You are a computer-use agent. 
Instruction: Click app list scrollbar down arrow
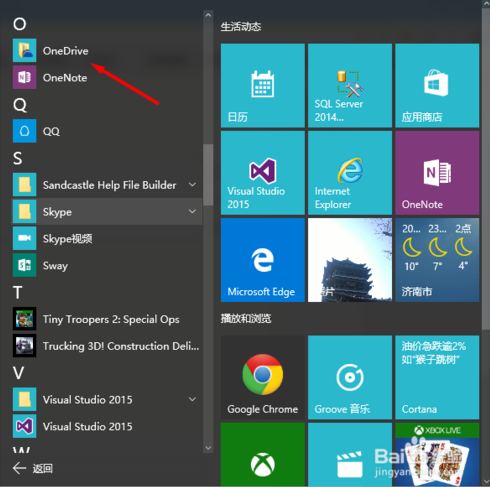208,448
